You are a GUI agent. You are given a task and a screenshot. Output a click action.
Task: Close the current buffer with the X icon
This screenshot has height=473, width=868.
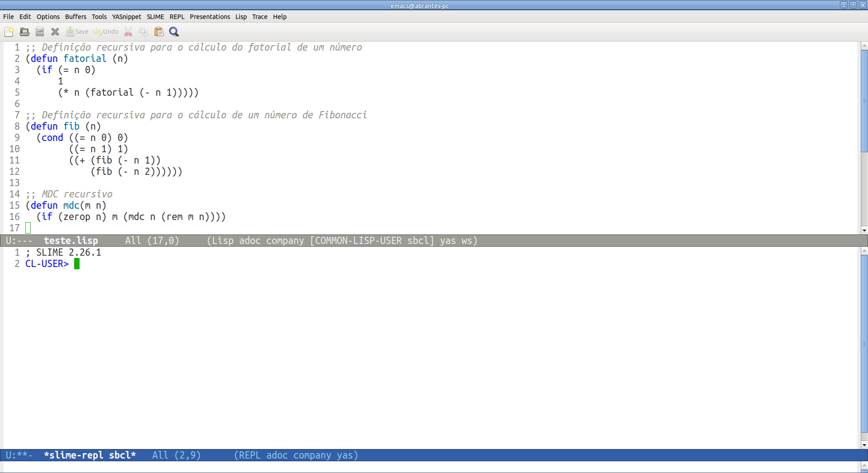click(55, 32)
